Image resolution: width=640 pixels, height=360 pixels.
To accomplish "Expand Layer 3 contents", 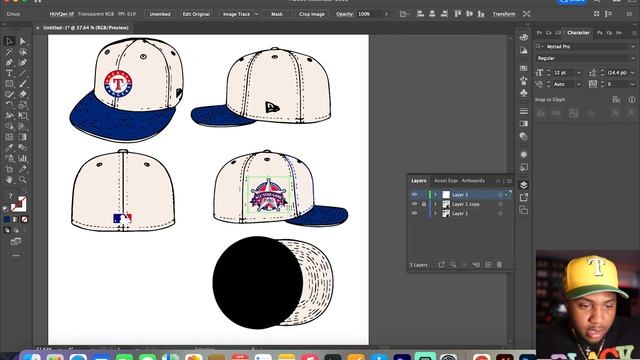I will (435, 195).
